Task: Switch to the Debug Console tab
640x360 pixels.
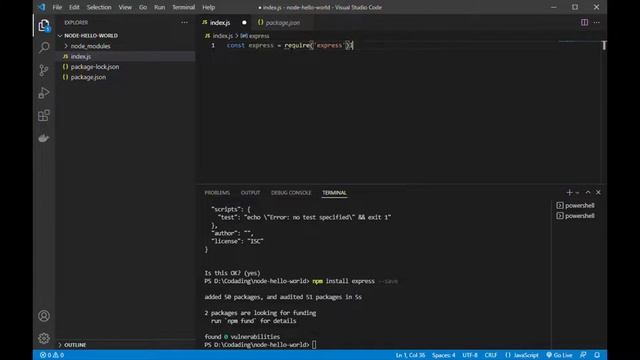Action: tap(291, 193)
